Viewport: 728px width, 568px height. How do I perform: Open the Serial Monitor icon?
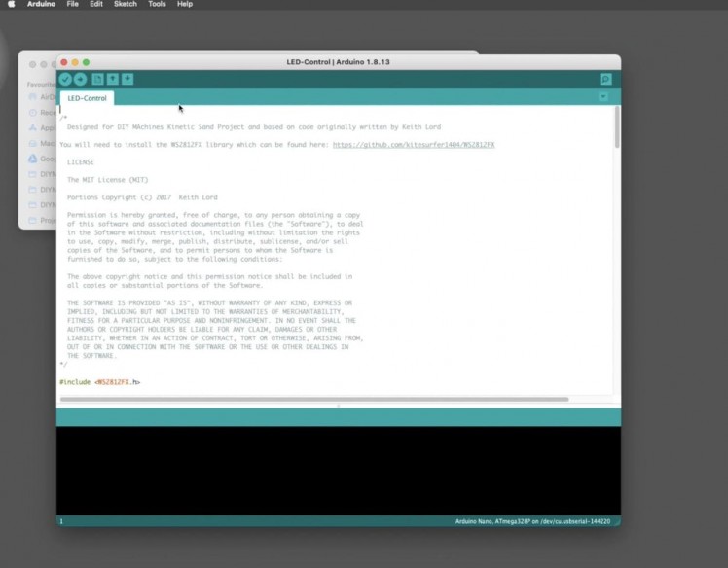pyautogui.click(x=605, y=80)
